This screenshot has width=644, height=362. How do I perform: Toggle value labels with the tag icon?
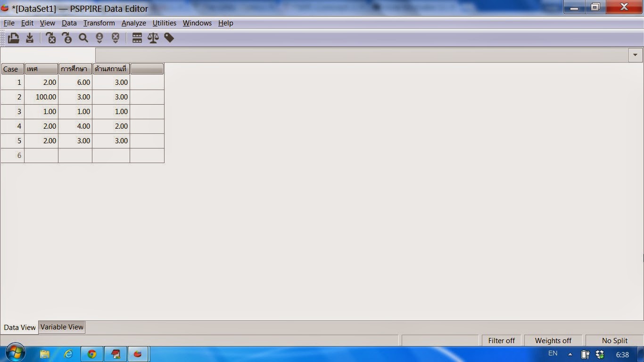169,38
